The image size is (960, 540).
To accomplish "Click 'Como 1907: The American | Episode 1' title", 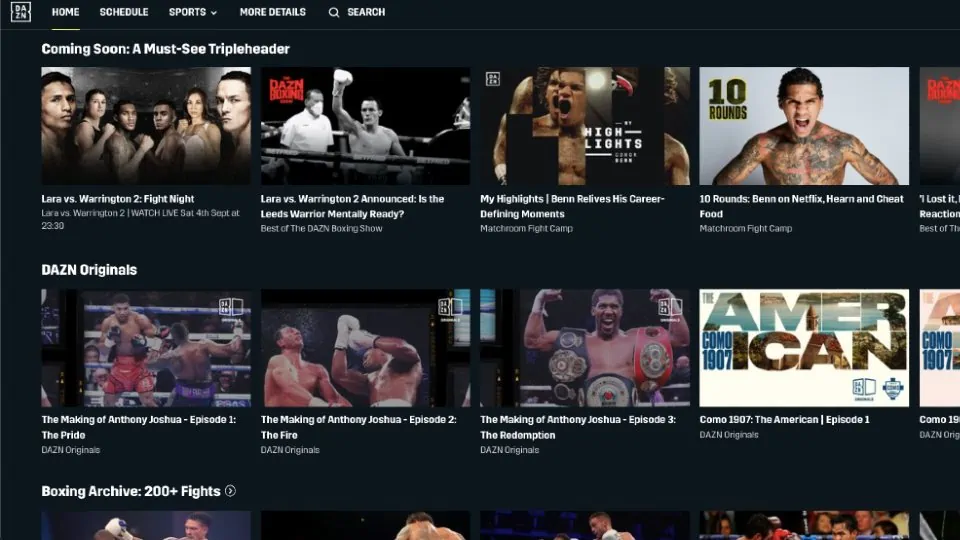I will click(784, 419).
